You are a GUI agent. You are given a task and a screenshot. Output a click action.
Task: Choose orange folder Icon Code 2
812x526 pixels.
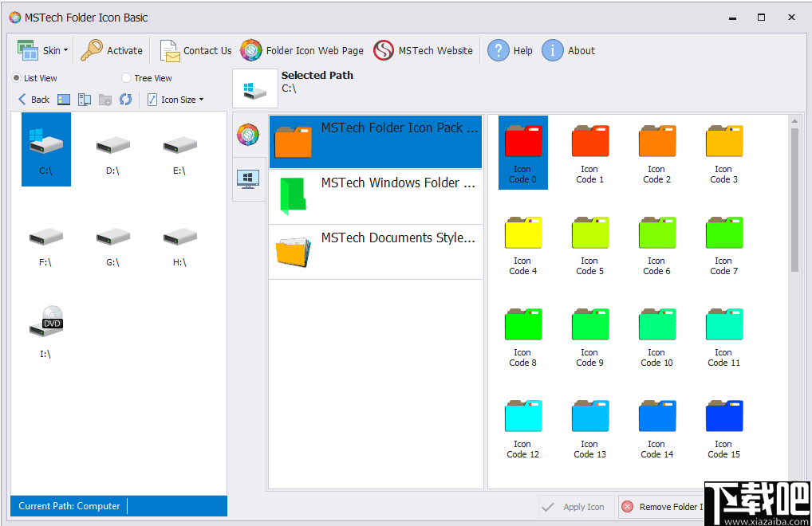tap(657, 152)
